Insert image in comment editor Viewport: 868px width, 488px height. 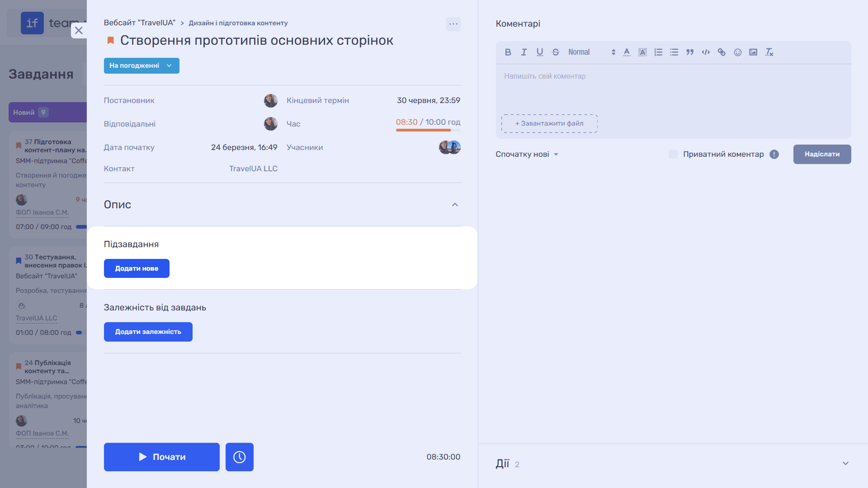(753, 52)
